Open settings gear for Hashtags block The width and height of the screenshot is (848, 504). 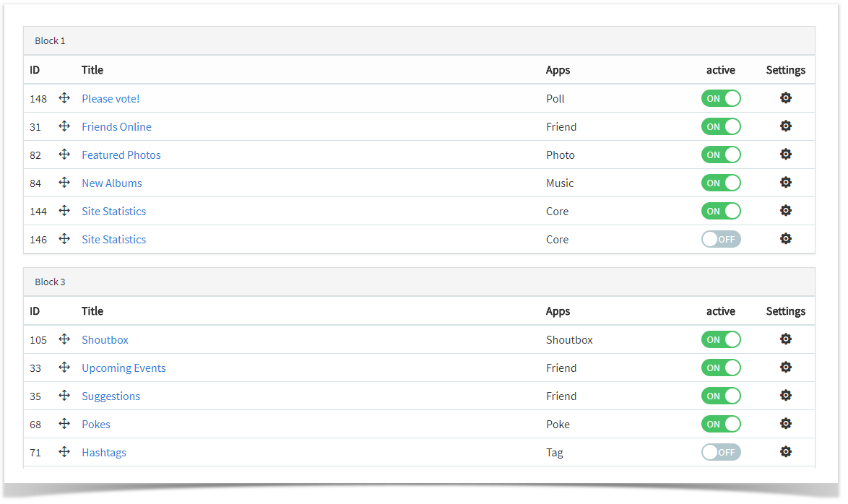(x=785, y=451)
